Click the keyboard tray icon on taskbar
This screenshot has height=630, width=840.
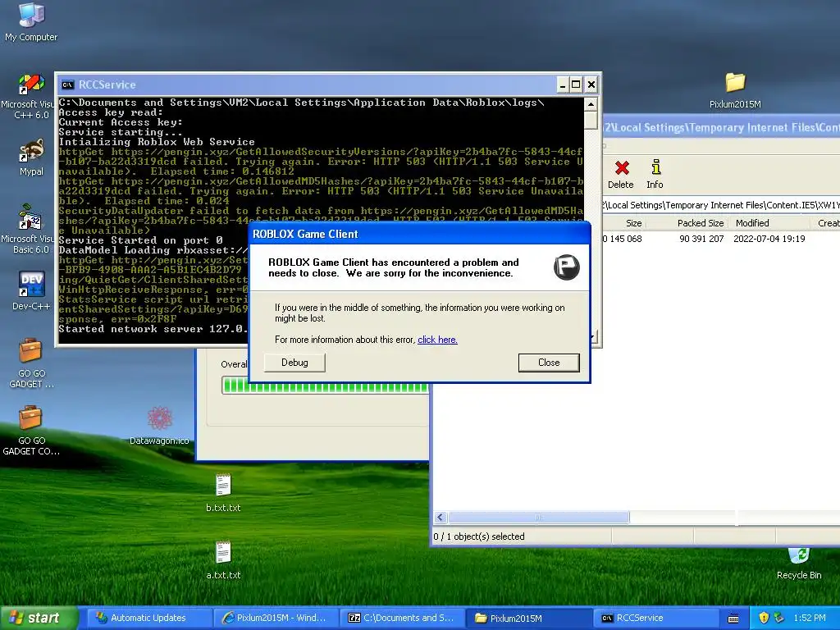[x=733, y=619]
